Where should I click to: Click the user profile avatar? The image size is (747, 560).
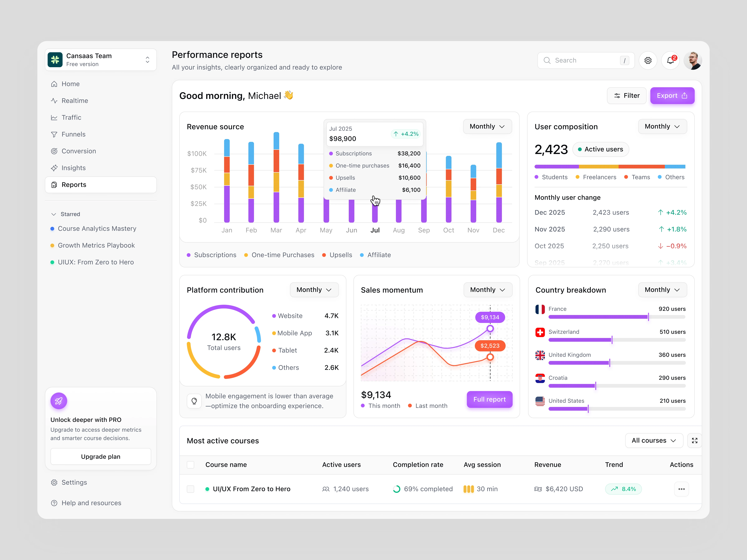click(693, 60)
